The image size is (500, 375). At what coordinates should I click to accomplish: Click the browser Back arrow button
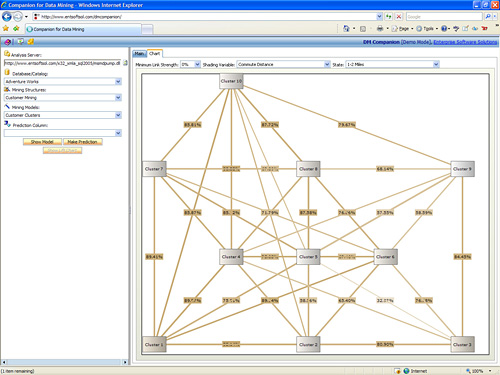7,16
